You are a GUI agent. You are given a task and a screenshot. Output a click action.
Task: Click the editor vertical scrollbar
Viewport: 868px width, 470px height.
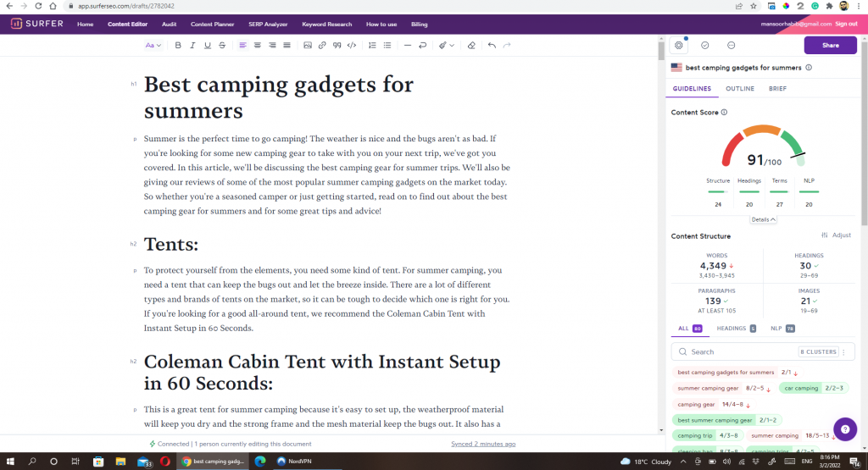(x=661, y=51)
